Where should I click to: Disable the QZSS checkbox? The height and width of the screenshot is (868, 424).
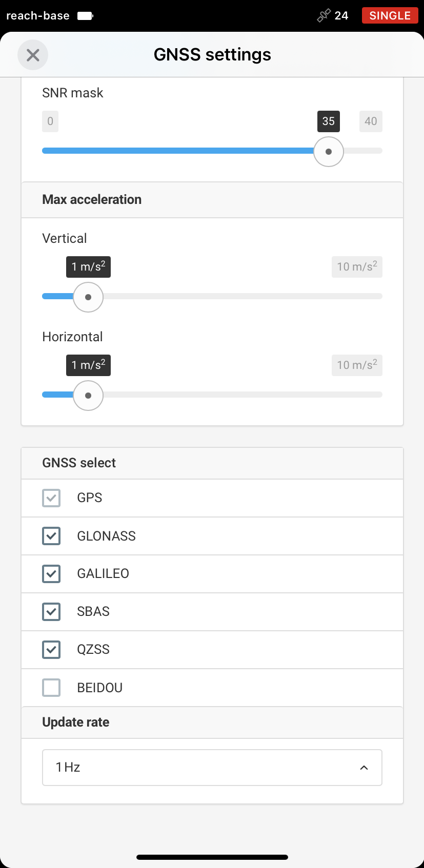point(51,650)
